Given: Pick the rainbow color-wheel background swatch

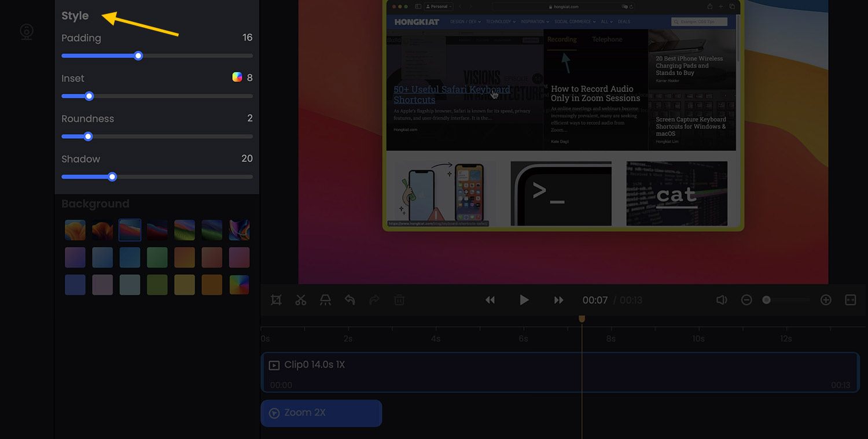Looking at the screenshot, I should pyautogui.click(x=239, y=285).
